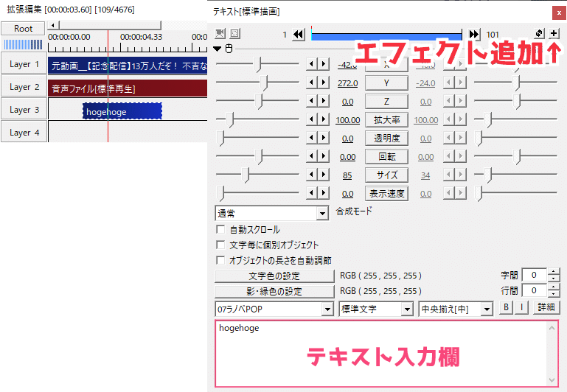Click the plus icon to add effect
Screen dimensions: 567x392
(x=554, y=33)
